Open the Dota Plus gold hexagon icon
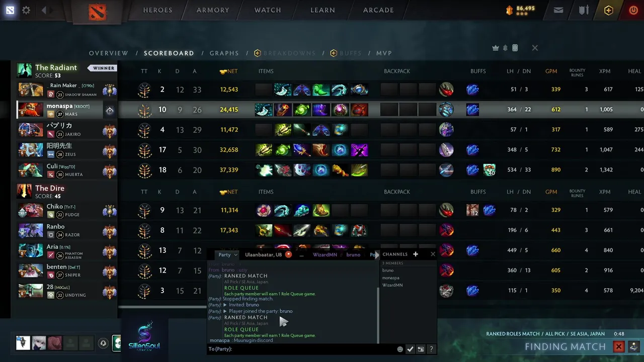Image resolution: width=644 pixels, height=362 pixels. (x=609, y=10)
